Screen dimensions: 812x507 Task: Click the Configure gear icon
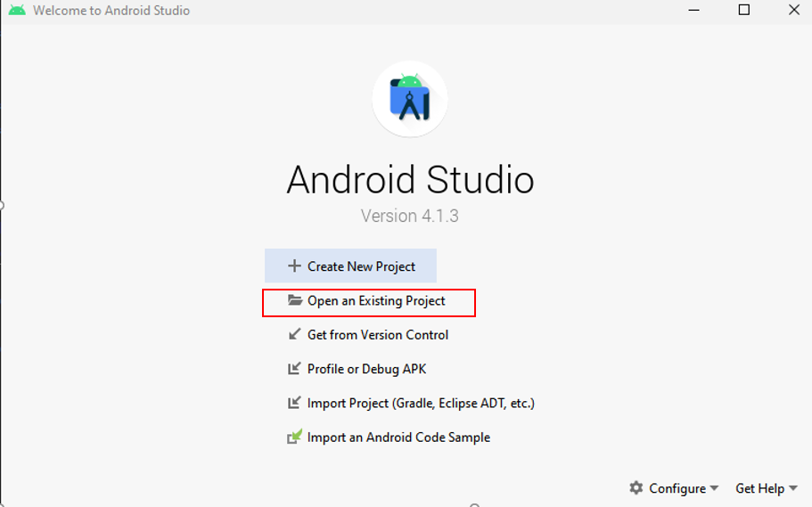[x=636, y=488]
